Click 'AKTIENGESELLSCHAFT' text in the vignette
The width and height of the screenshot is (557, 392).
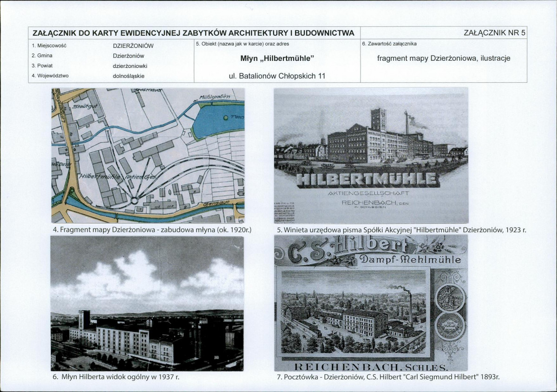tap(369, 194)
